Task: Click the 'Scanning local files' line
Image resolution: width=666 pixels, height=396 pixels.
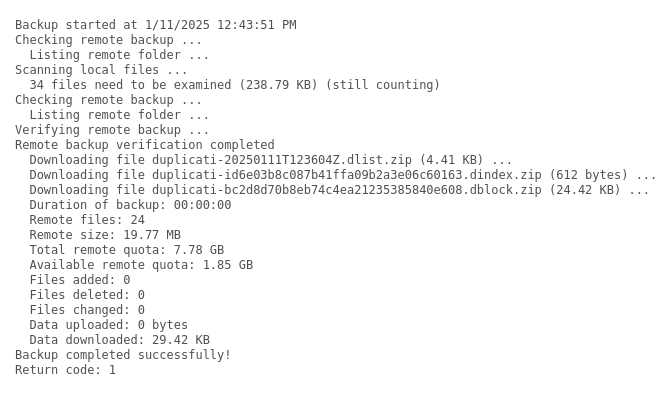Action: [x=101, y=70]
